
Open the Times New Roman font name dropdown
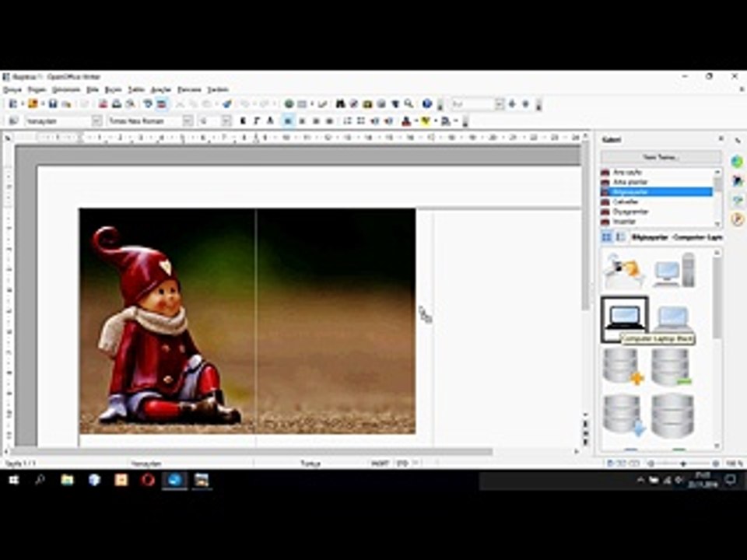point(188,121)
